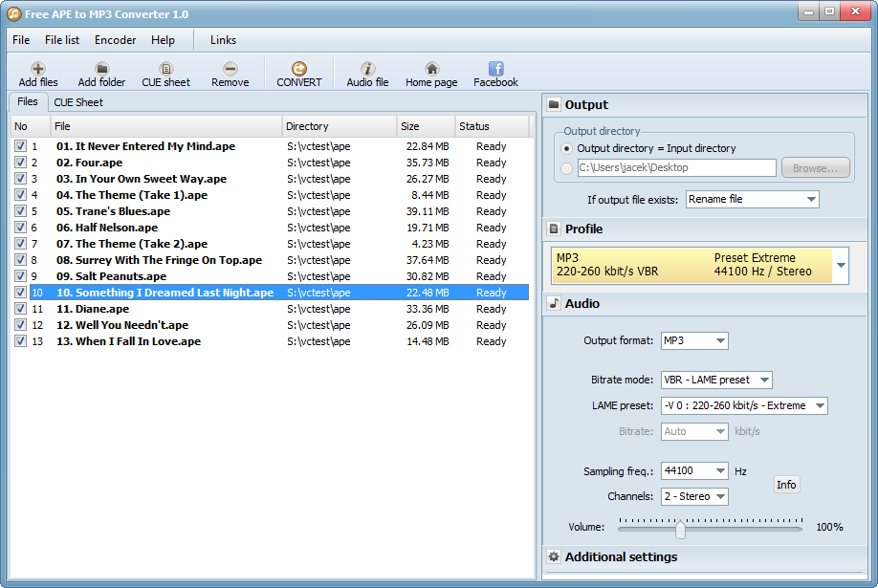
Task: Sort by the Directory column header
Action: [340, 126]
